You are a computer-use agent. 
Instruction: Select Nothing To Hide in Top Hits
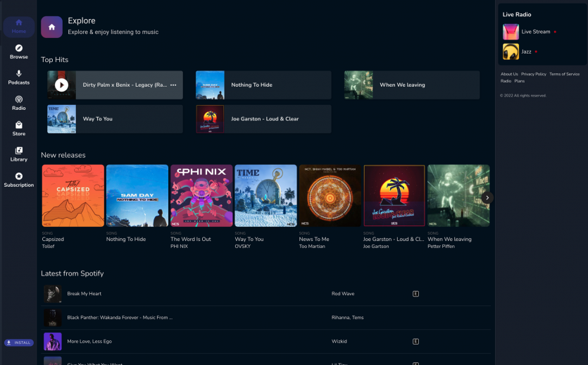(263, 85)
